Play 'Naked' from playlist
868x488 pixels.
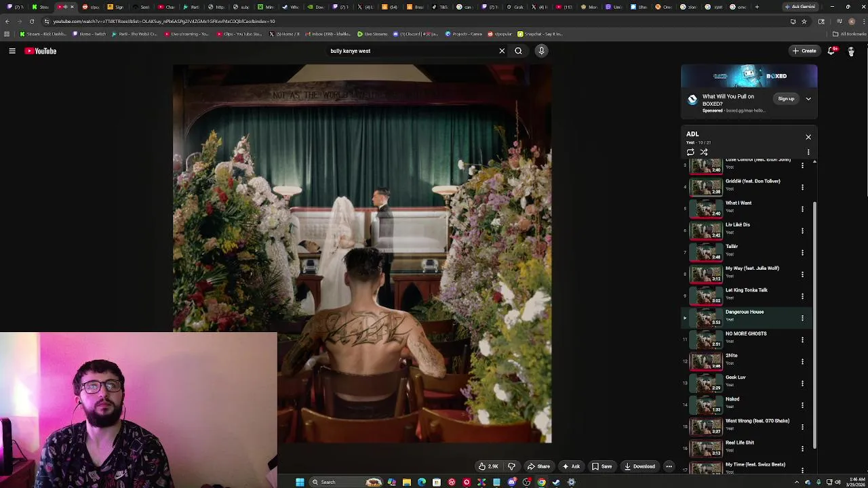click(732, 399)
